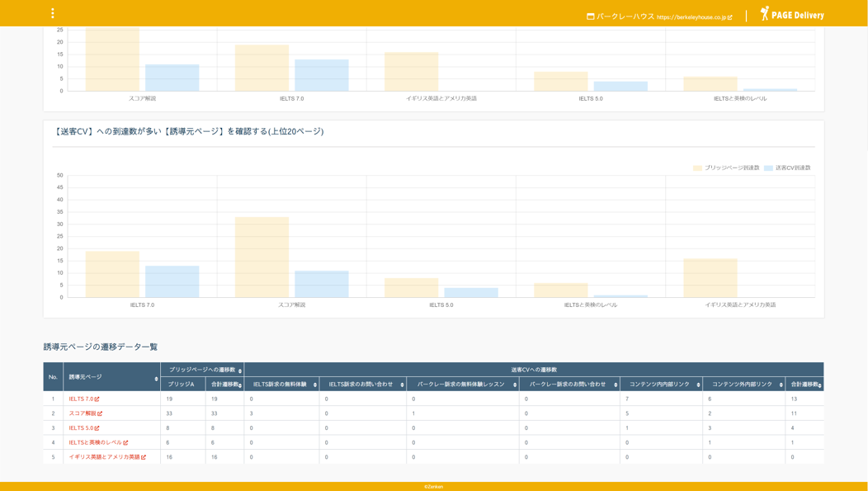
Task: Open external link icon next to IELTS 7.0
Action: (97, 399)
